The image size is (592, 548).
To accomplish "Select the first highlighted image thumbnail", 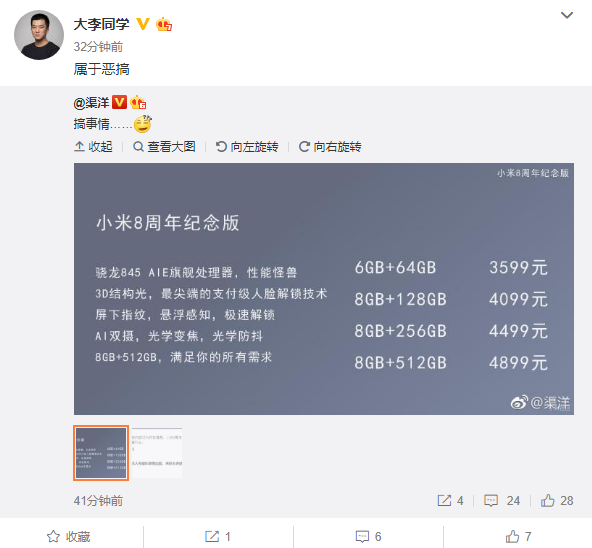I will click(101, 453).
